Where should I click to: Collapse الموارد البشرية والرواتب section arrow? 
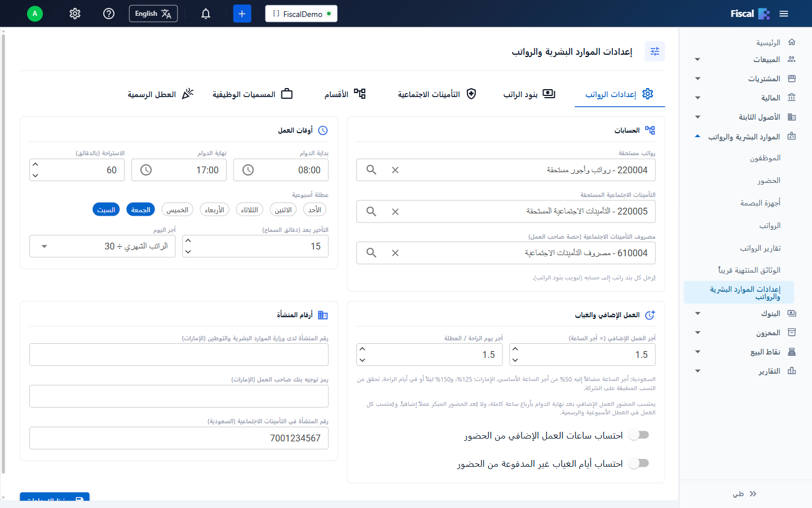(x=698, y=136)
